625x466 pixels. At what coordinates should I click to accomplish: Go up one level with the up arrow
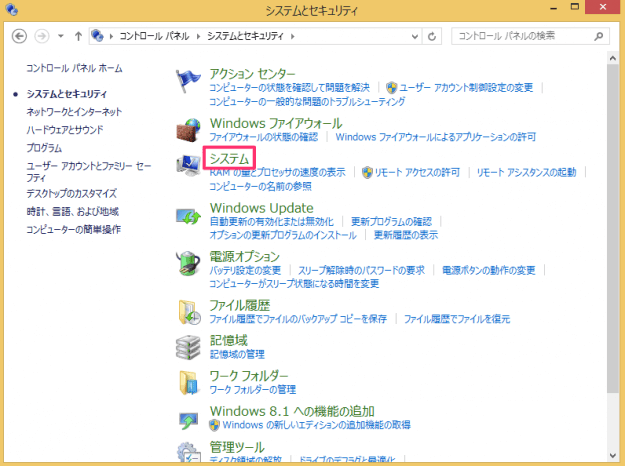coord(78,36)
